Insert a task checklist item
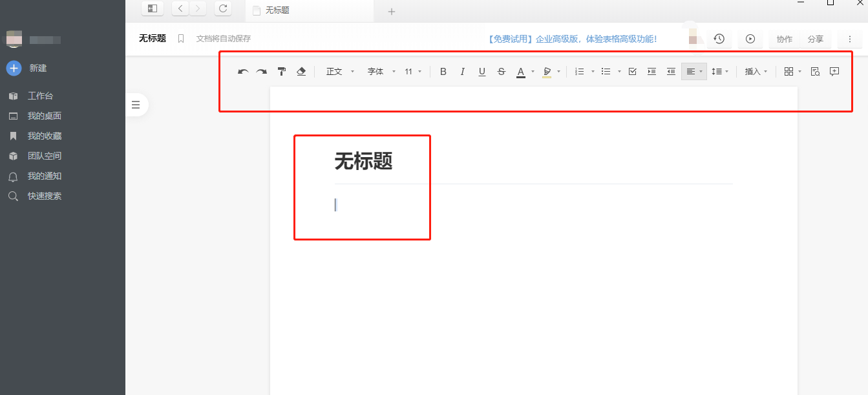The image size is (868, 395). (x=631, y=71)
